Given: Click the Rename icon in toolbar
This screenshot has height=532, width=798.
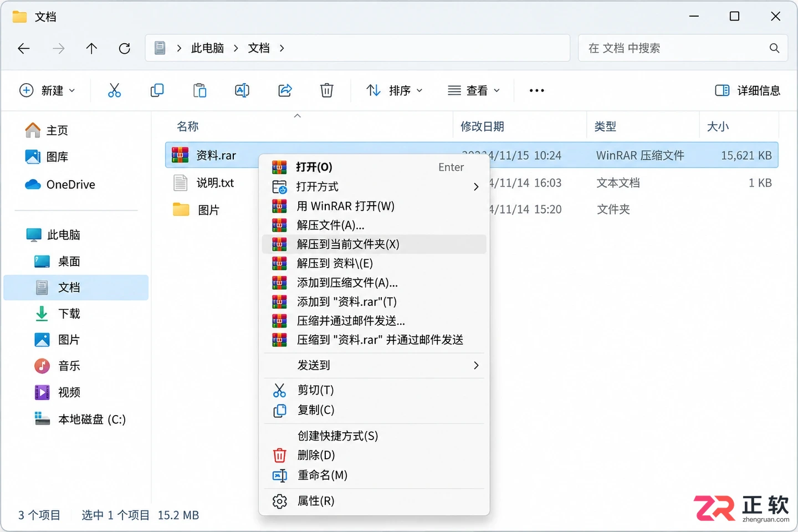Looking at the screenshot, I should click(242, 90).
